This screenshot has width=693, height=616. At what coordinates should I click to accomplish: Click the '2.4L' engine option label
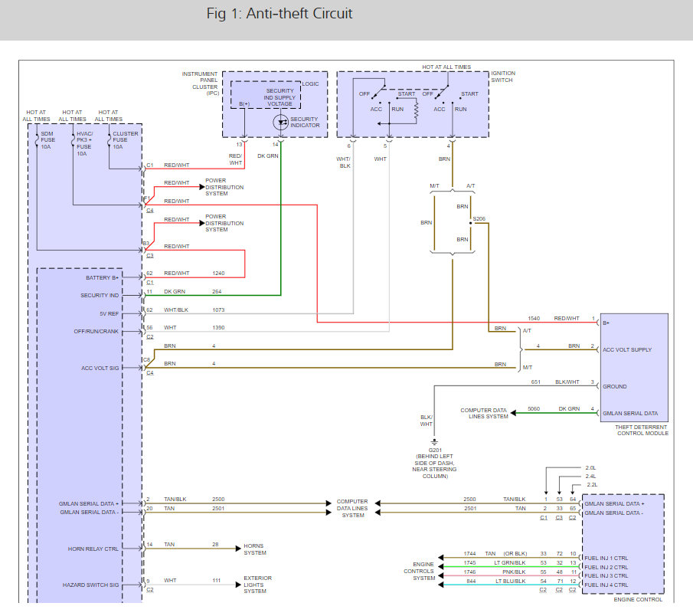591,477
